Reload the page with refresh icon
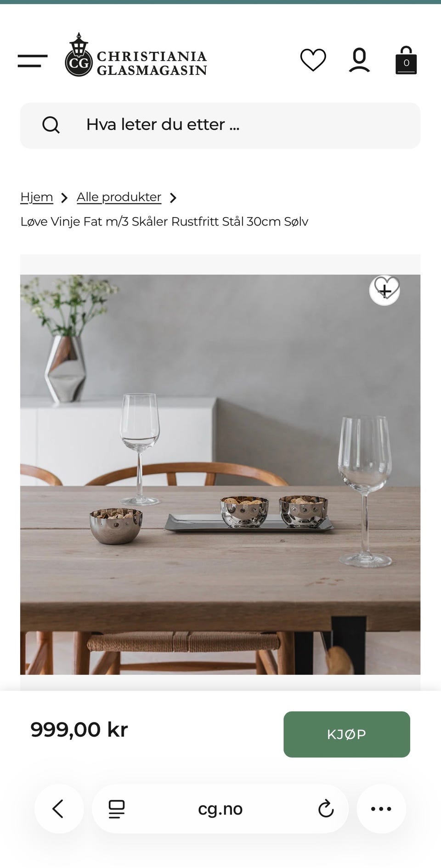The height and width of the screenshot is (868, 441). click(326, 809)
